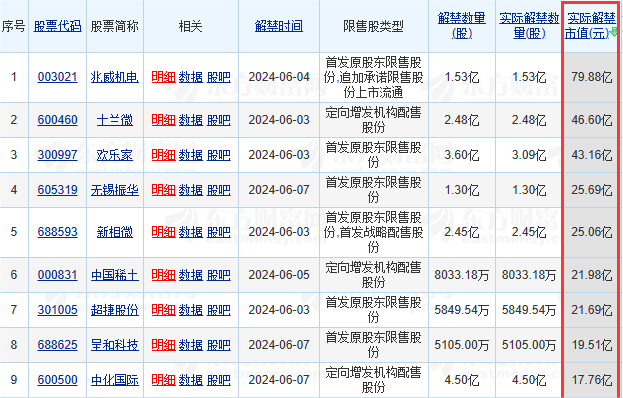This screenshot has width=623, height=398.
Task: Open 数据 link for 中化国际 row
Action: coord(191,380)
